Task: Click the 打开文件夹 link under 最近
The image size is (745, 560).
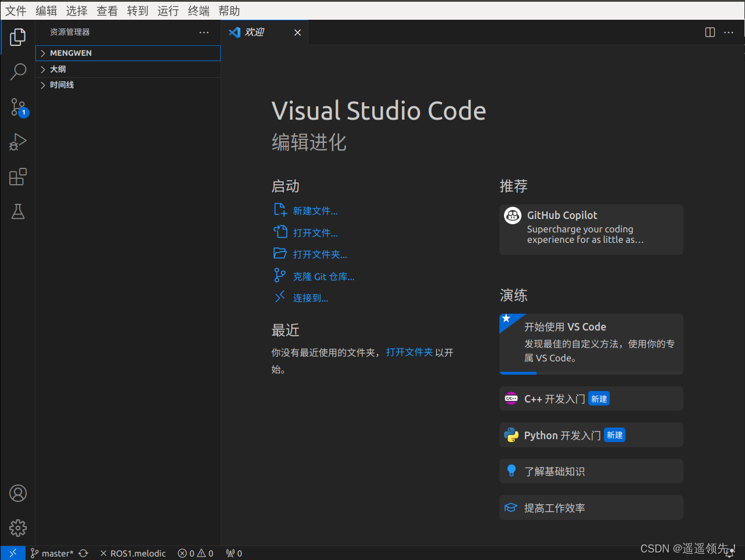Action: click(409, 352)
